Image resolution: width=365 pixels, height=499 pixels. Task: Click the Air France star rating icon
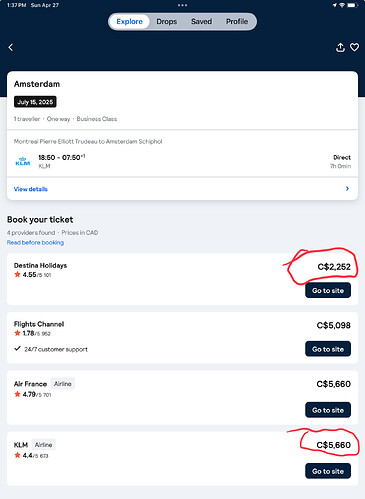[x=17, y=394]
